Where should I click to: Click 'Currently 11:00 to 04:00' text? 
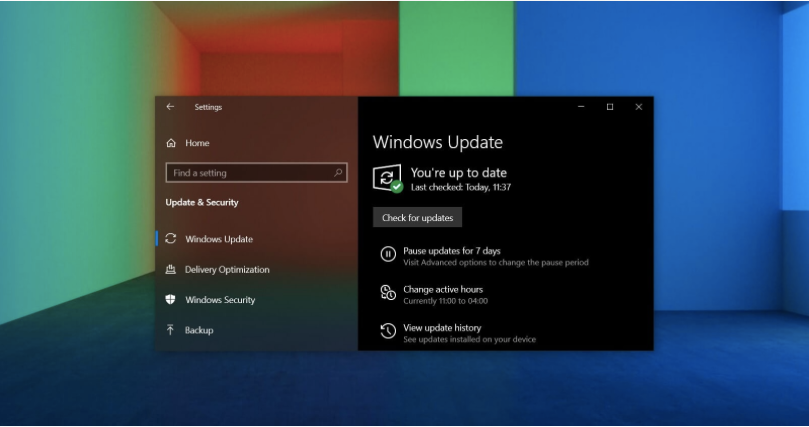point(445,301)
